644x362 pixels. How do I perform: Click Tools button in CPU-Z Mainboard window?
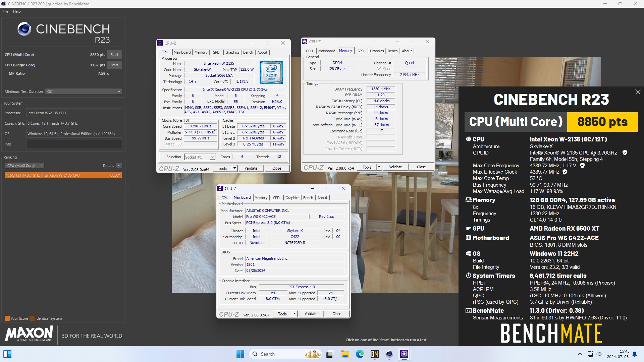(282, 314)
